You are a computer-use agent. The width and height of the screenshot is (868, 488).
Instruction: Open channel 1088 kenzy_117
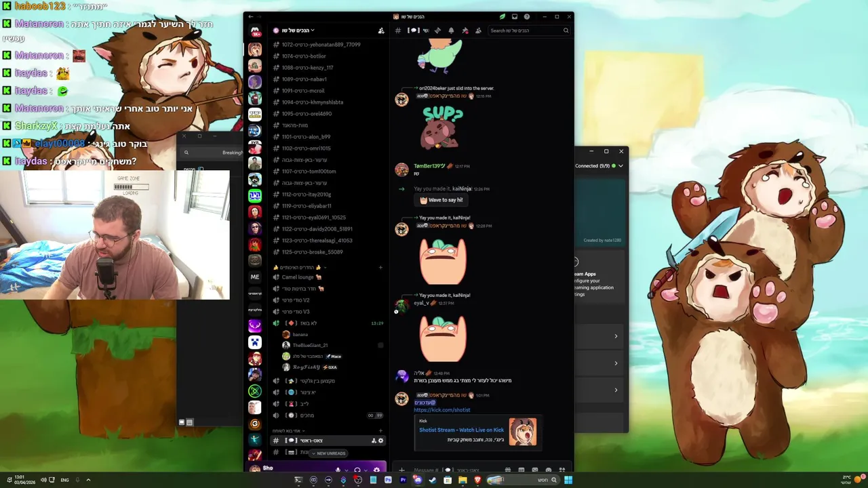click(x=328, y=68)
